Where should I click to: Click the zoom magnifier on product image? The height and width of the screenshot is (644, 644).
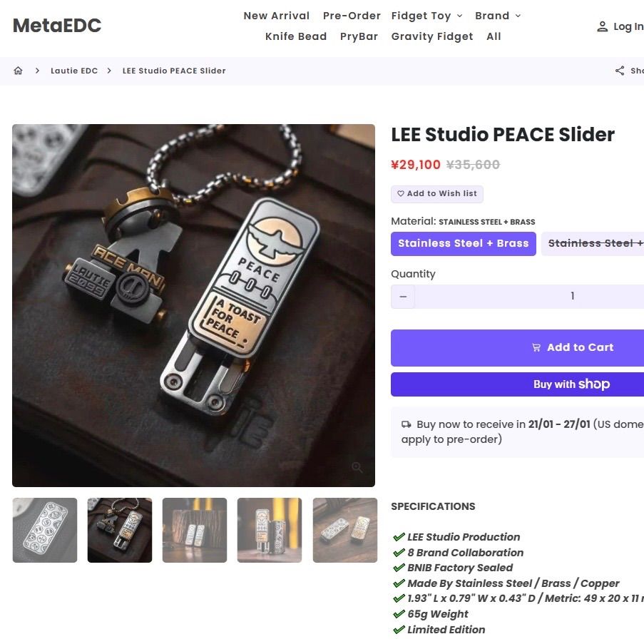click(x=357, y=468)
